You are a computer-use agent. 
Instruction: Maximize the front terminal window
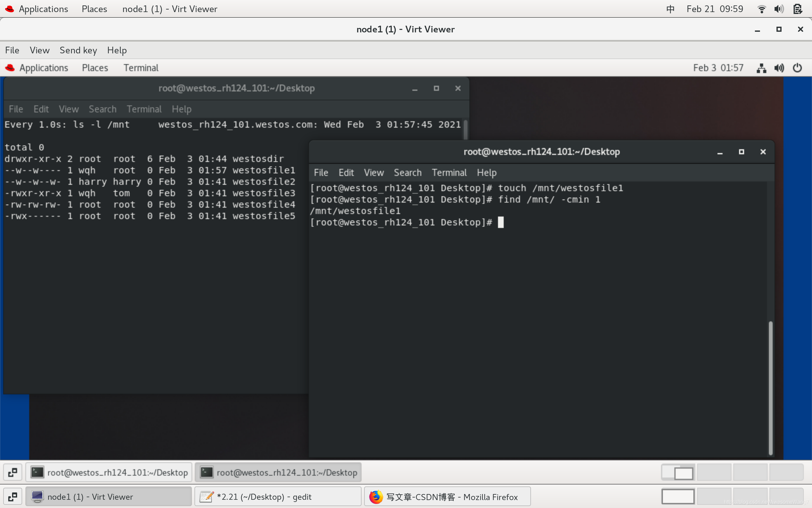coord(742,152)
